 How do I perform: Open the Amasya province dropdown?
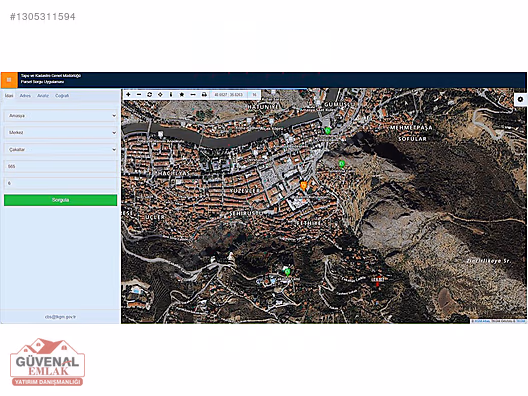pos(61,116)
